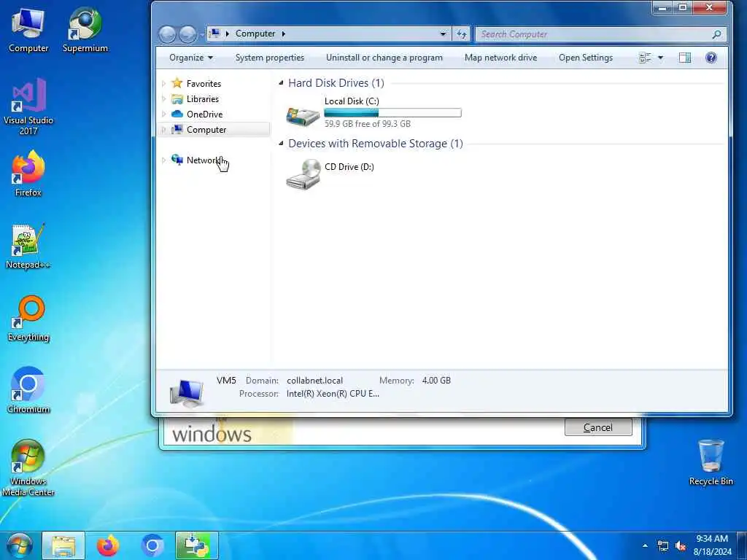The width and height of the screenshot is (747, 560).
Task: Click Cancel in the Windows dialog behind
Action: click(x=598, y=427)
